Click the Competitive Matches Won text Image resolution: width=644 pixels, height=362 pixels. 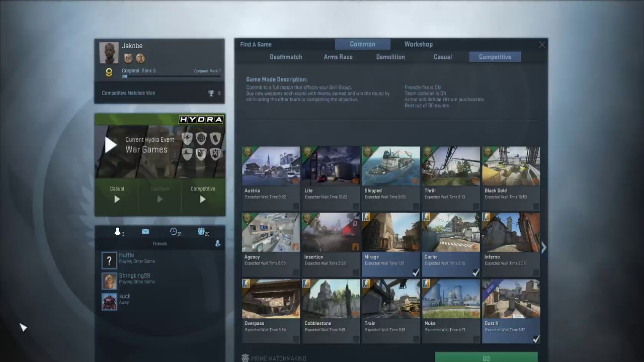128,93
